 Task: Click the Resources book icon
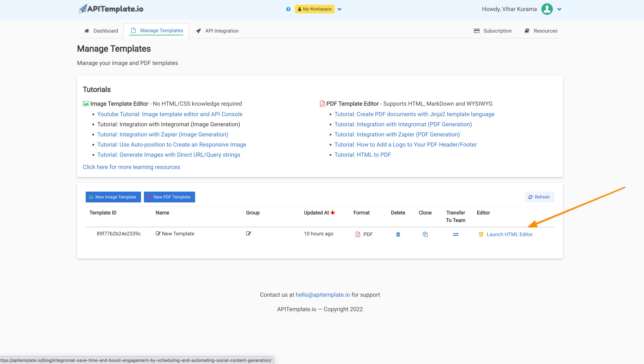click(527, 31)
